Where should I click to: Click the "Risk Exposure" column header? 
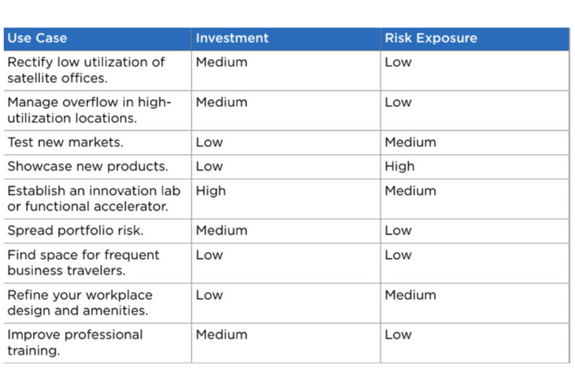pyautogui.click(x=430, y=38)
